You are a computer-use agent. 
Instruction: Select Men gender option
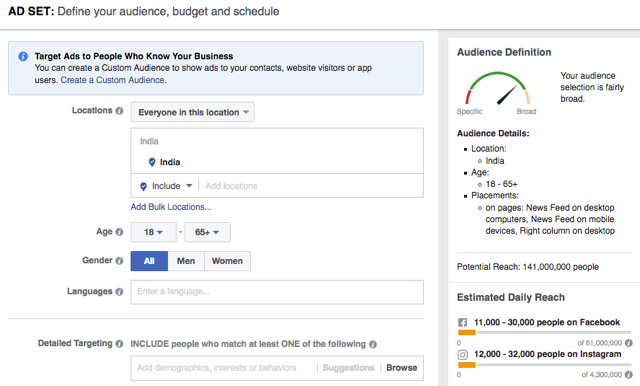186,261
